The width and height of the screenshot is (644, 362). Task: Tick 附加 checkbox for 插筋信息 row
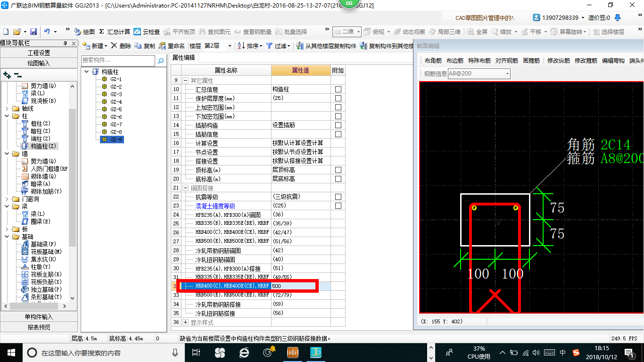click(x=338, y=134)
